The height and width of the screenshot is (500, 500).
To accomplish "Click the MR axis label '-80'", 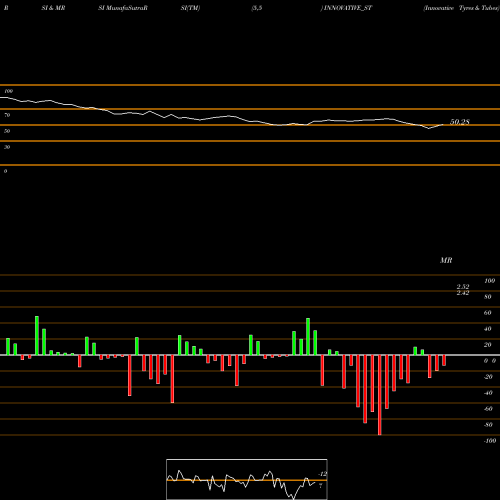I will click(488, 425).
